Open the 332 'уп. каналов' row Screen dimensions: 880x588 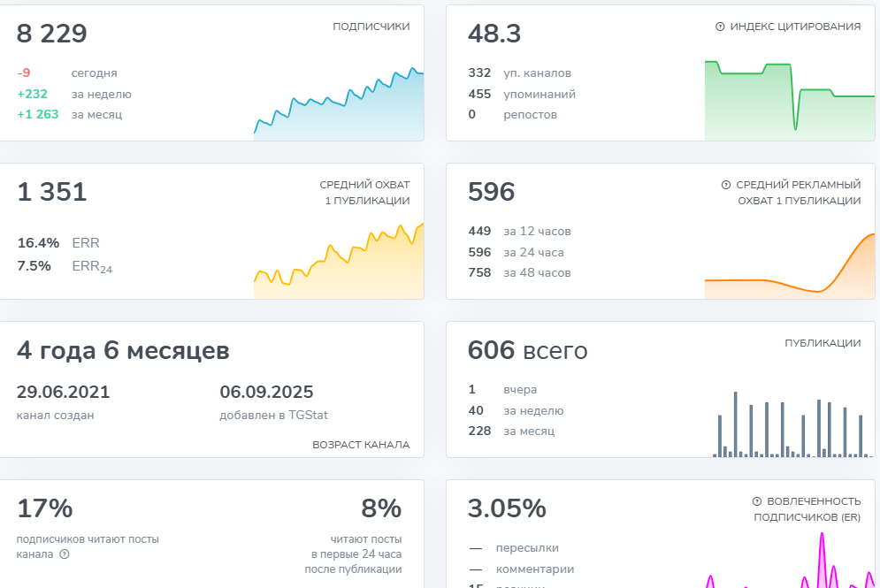tap(519, 73)
